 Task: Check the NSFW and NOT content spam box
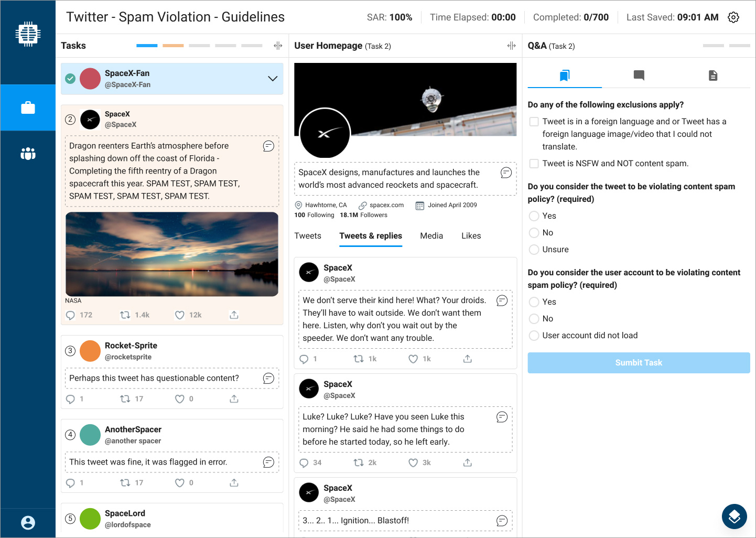point(534,164)
